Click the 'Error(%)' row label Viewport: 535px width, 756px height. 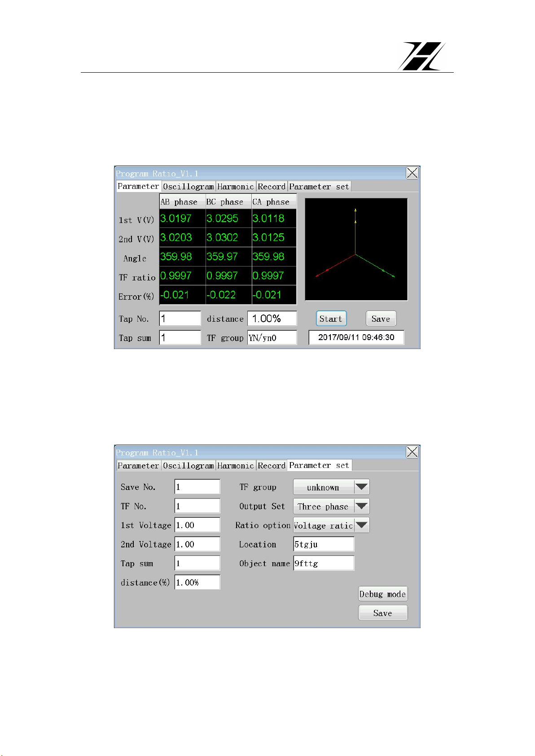click(x=136, y=297)
